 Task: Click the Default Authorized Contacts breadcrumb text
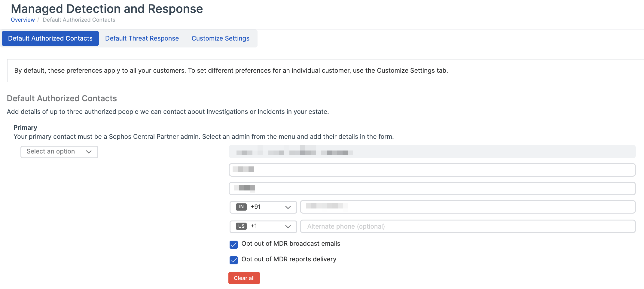click(79, 20)
